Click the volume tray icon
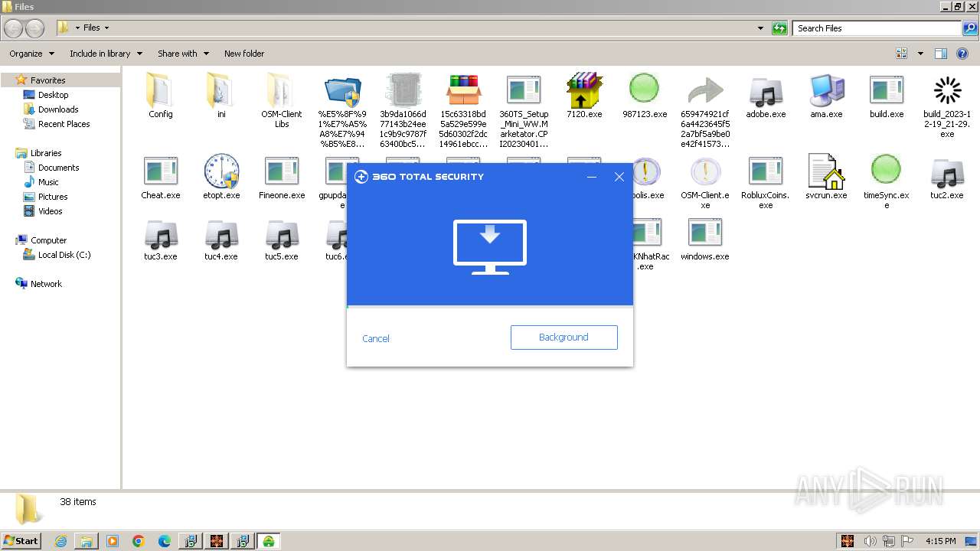 (x=870, y=541)
